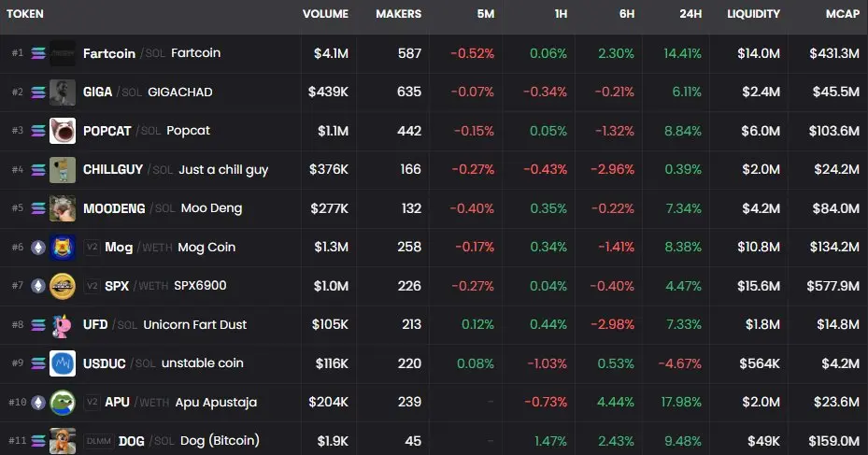The image size is (868, 455).
Task: Sort by 24H price change header
Action: click(692, 14)
